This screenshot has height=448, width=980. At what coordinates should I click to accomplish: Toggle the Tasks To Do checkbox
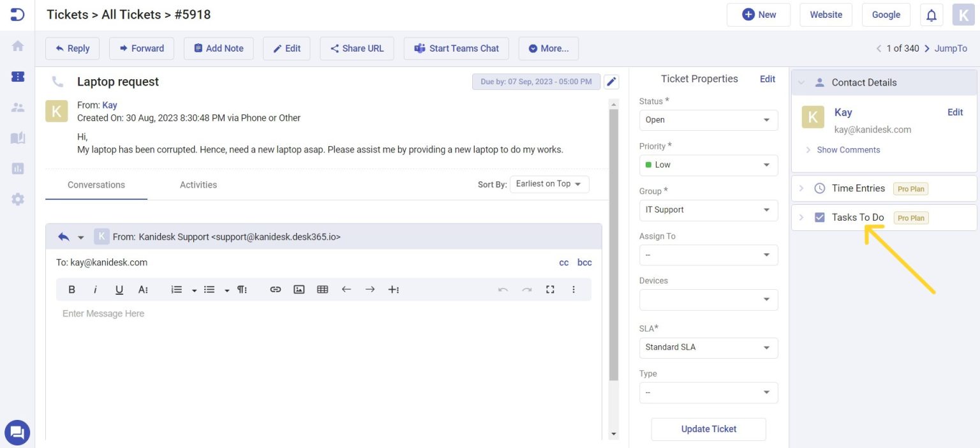tap(819, 217)
